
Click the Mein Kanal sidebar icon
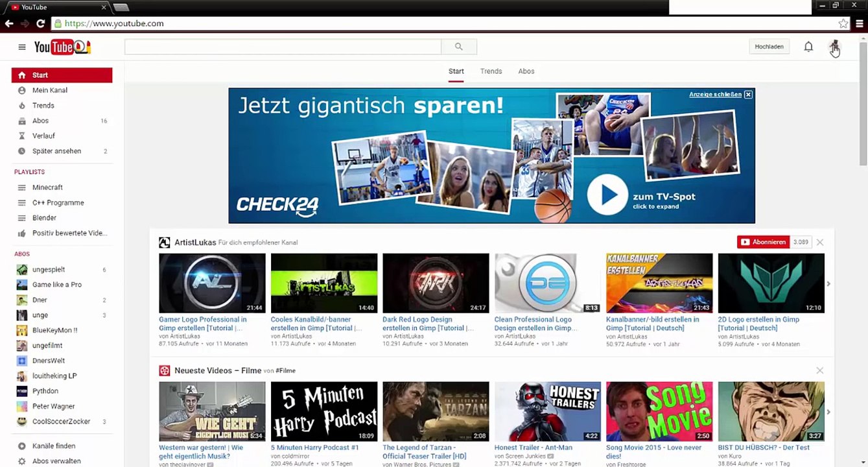pos(22,90)
